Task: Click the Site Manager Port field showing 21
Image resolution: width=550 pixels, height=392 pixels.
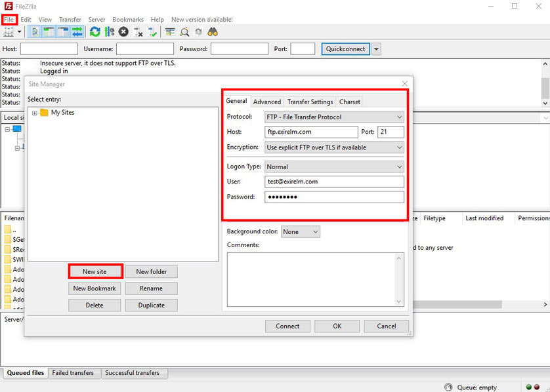Action: (x=391, y=132)
